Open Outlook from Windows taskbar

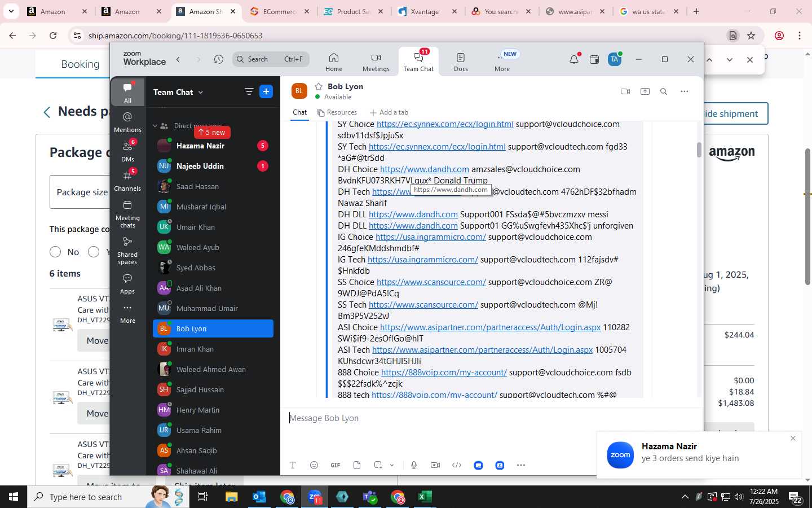pyautogui.click(x=259, y=497)
